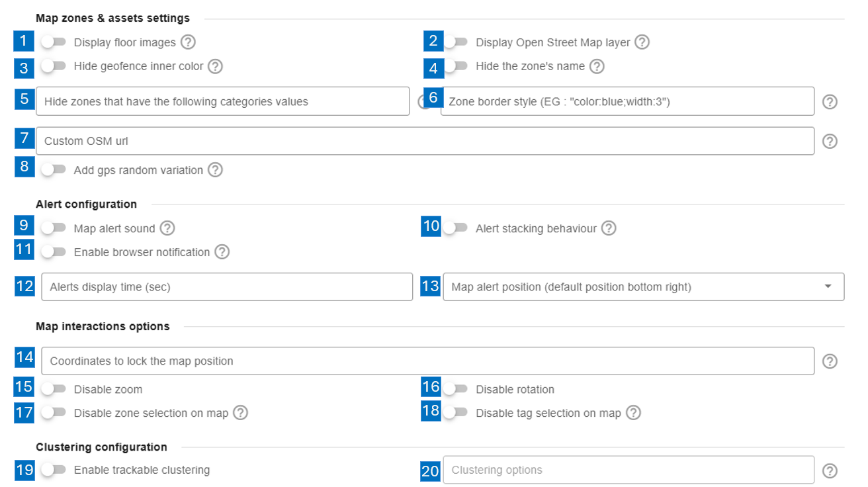Screen dimensions: 868x487
Task: Click help icon beside Custom OSM url field
Action: tap(830, 142)
